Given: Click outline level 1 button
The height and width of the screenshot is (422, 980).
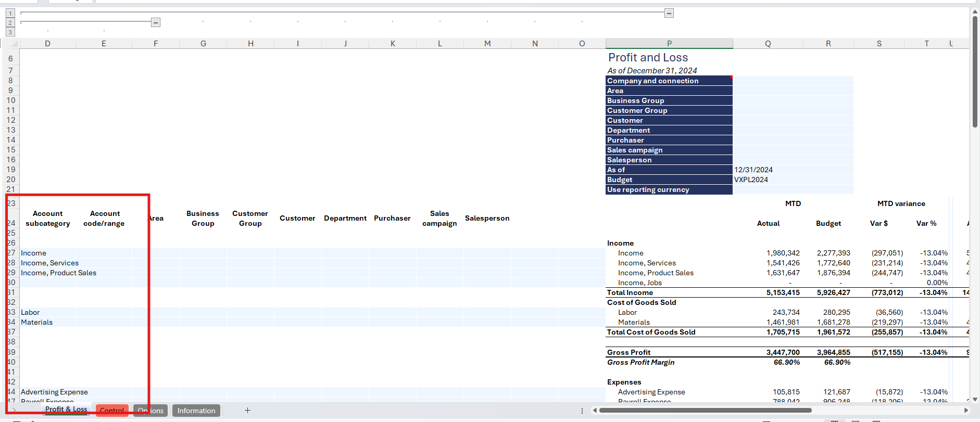Looking at the screenshot, I should click(10, 14).
